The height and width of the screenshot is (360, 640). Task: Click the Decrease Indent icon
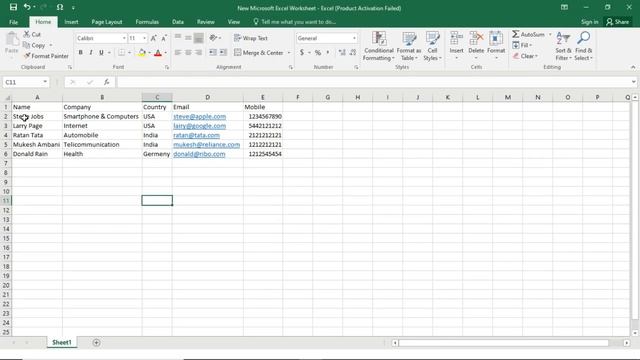click(x=213, y=52)
